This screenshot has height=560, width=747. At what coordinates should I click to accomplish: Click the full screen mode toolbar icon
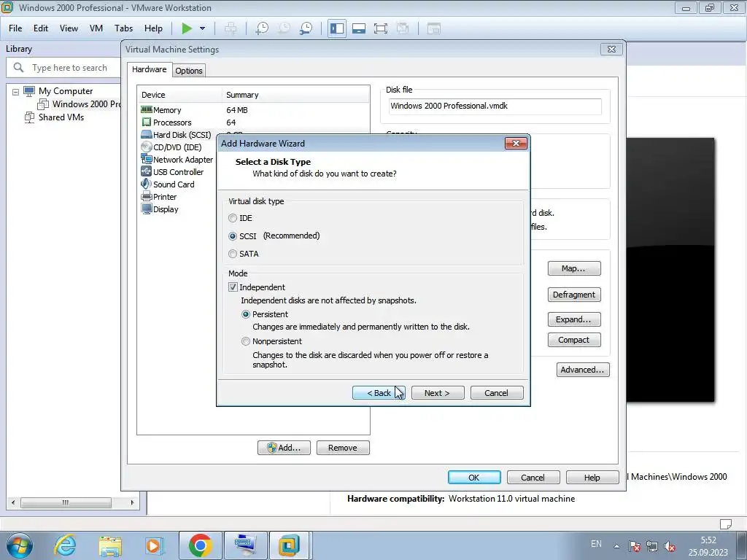click(381, 28)
